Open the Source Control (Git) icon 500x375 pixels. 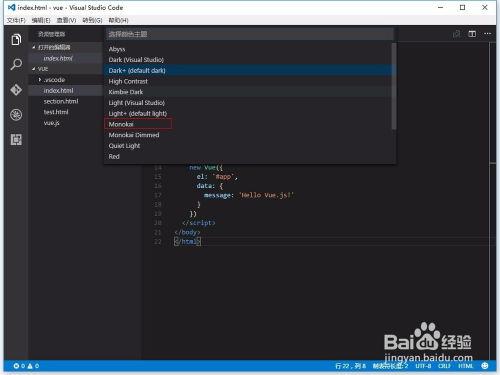(x=16, y=90)
